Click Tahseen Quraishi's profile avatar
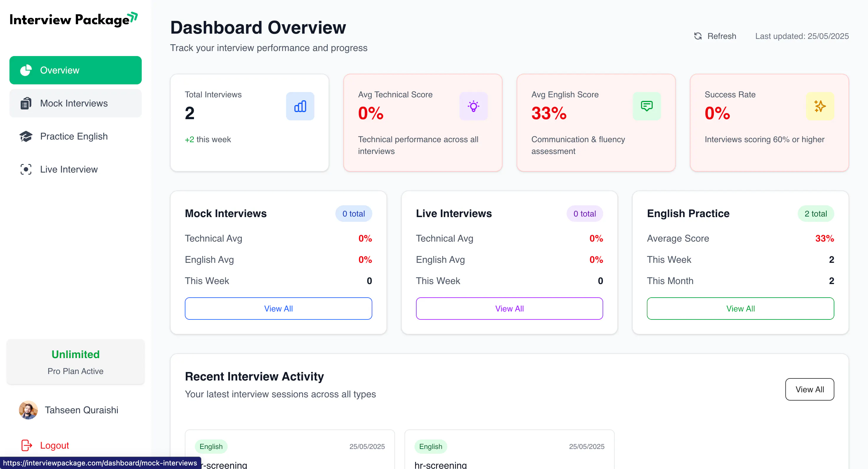Screen dimensions: 868x469 coord(28,410)
